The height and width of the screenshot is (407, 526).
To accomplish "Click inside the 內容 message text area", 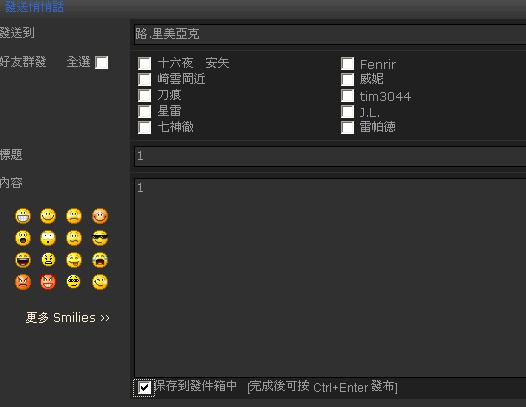I will [x=330, y=278].
